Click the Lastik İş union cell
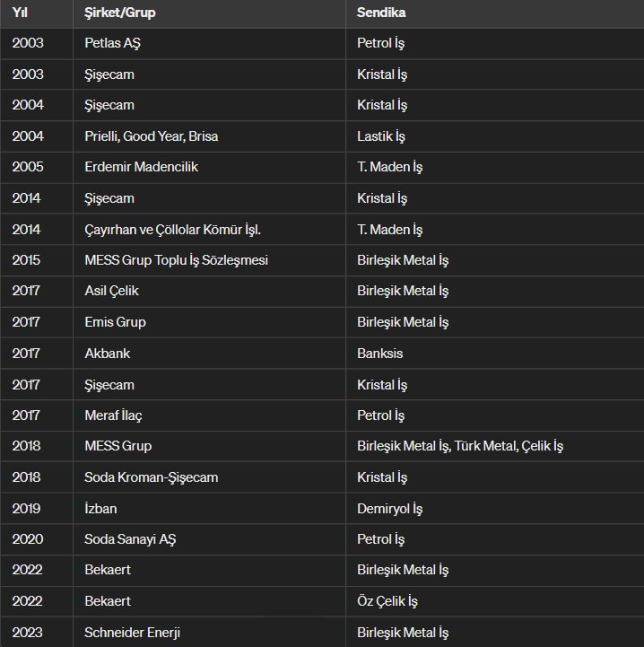 point(380,136)
